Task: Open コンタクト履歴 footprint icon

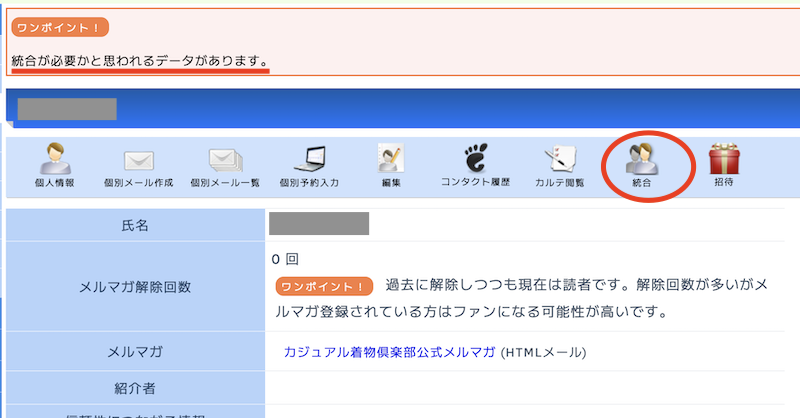Action: tap(476, 158)
